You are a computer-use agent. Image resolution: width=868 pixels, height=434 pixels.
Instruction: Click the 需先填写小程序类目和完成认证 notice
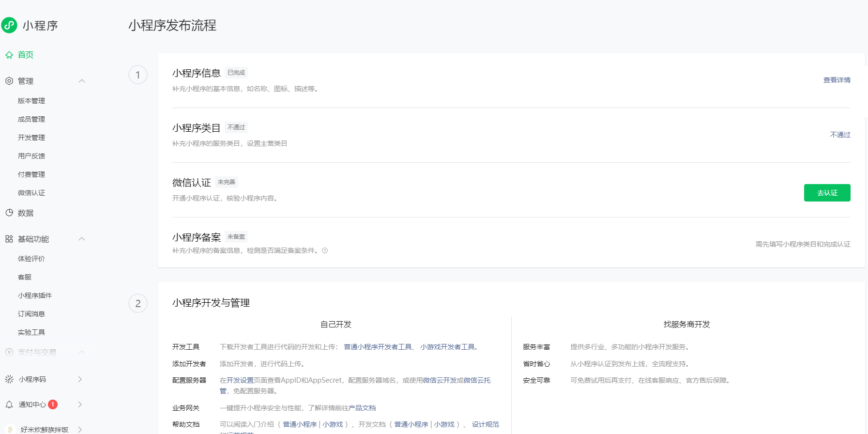[803, 244]
